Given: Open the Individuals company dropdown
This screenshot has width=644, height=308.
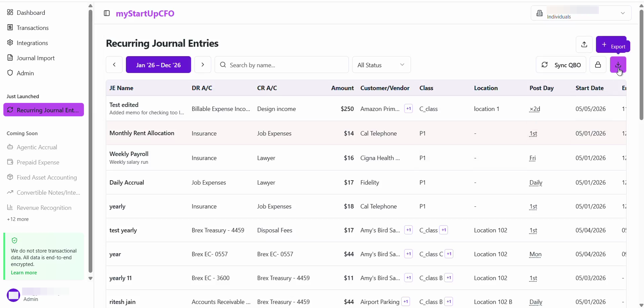Looking at the screenshot, I should (581, 13).
